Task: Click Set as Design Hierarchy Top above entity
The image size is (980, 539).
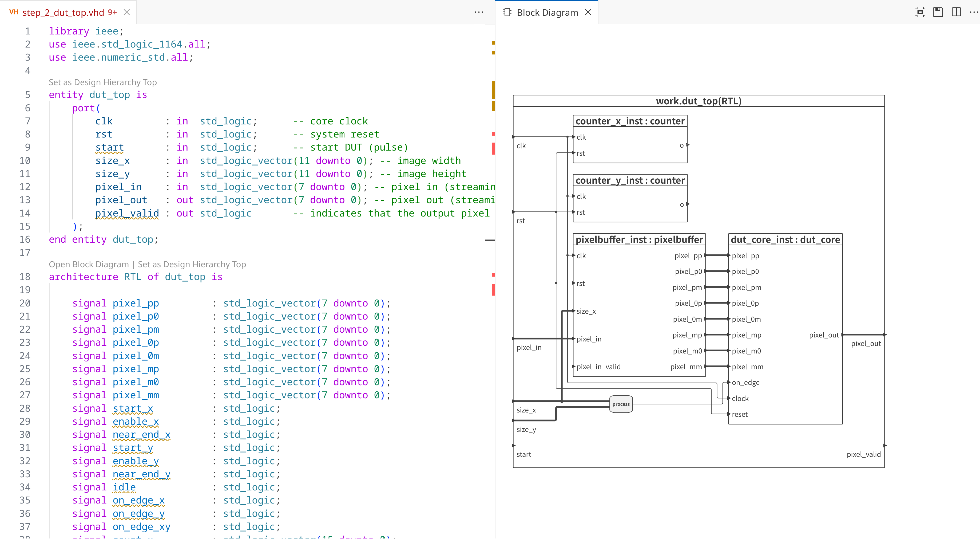Action: coord(103,82)
